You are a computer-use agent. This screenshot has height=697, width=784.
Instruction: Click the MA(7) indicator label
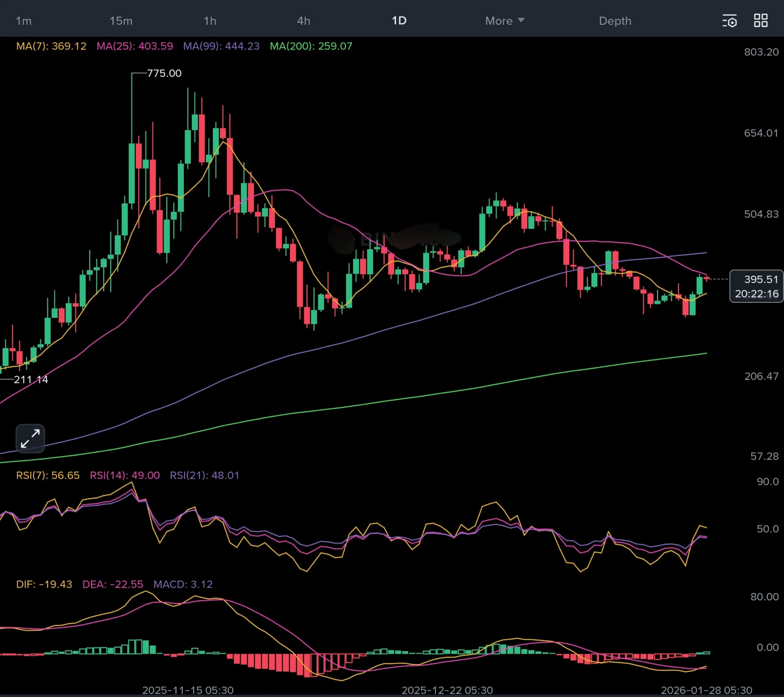(x=51, y=46)
